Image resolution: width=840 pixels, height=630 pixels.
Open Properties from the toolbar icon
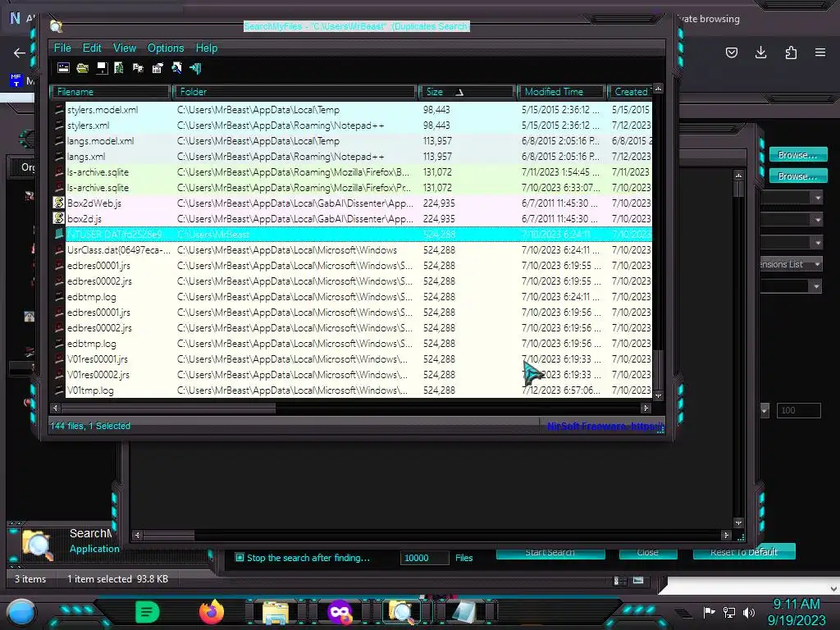157,68
